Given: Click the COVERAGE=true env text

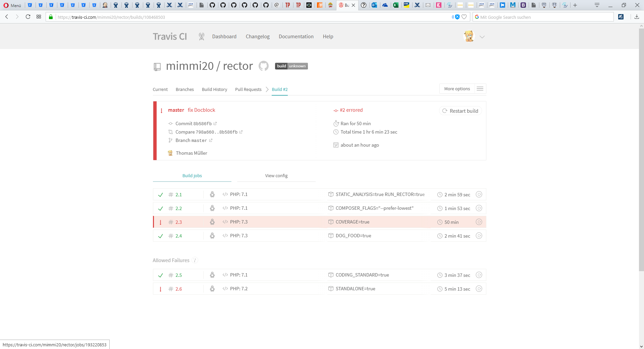Looking at the screenshot, I should pyautogui.click(x=353, y=222).
